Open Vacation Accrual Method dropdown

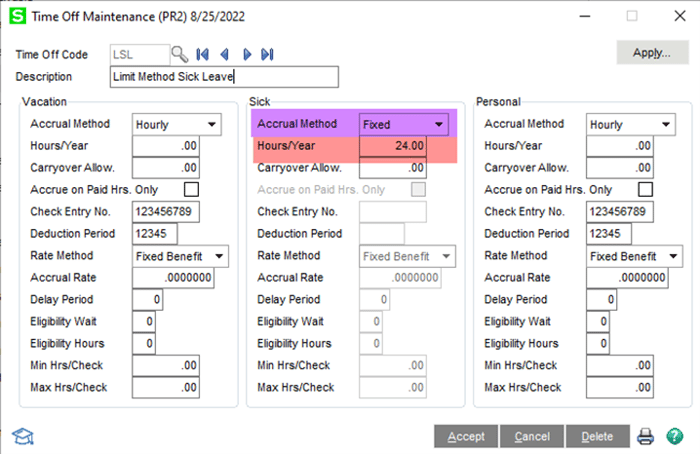tap(211, 125)
